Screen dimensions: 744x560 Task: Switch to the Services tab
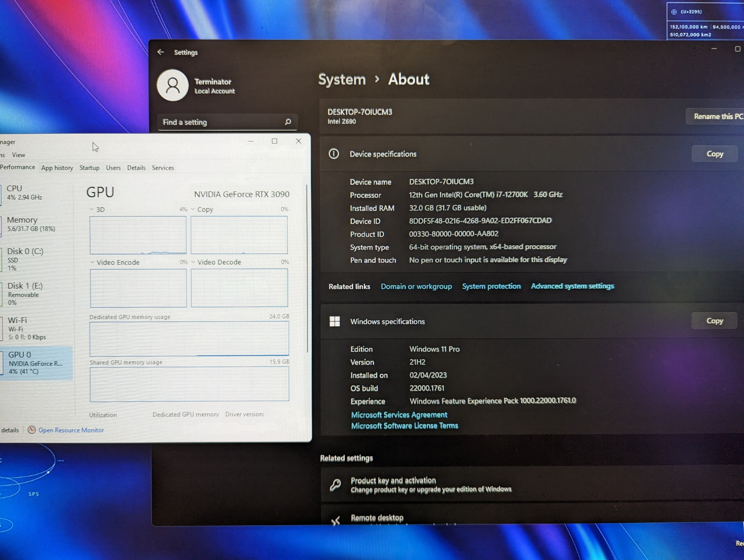click(163, 168)
